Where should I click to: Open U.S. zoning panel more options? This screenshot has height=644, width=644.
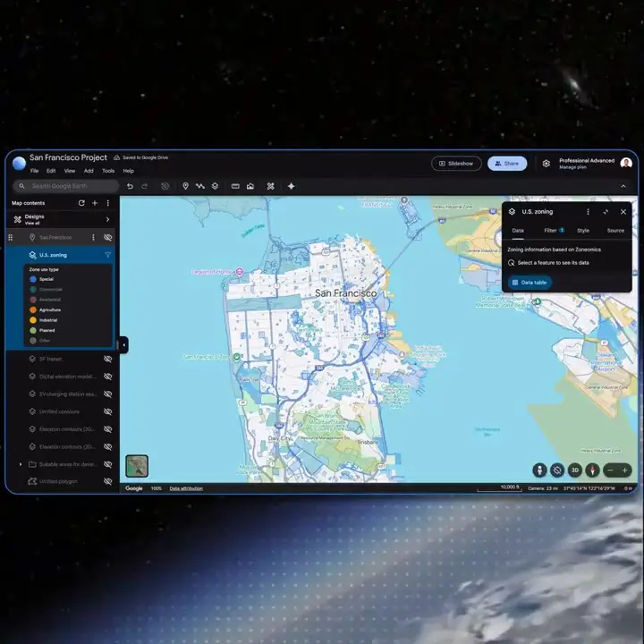click(588, 211)
